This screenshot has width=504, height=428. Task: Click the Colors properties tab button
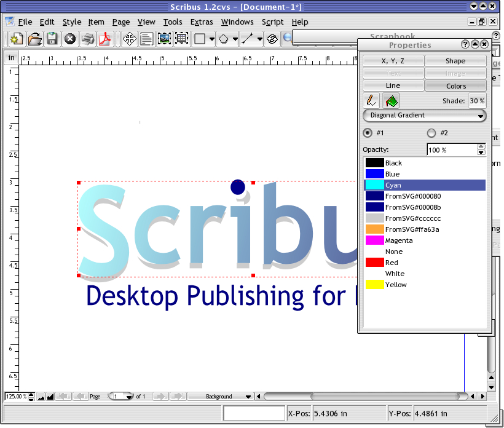click(x=455, y=86)
